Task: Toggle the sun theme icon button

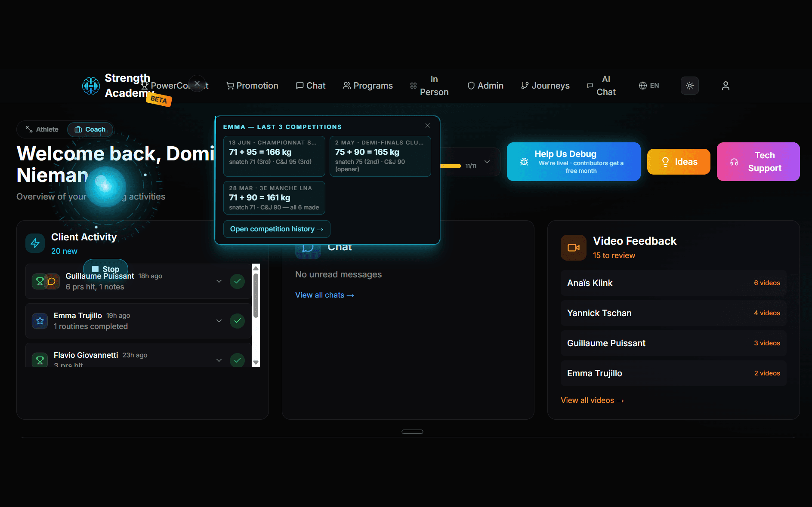Action: click(689, 86)
